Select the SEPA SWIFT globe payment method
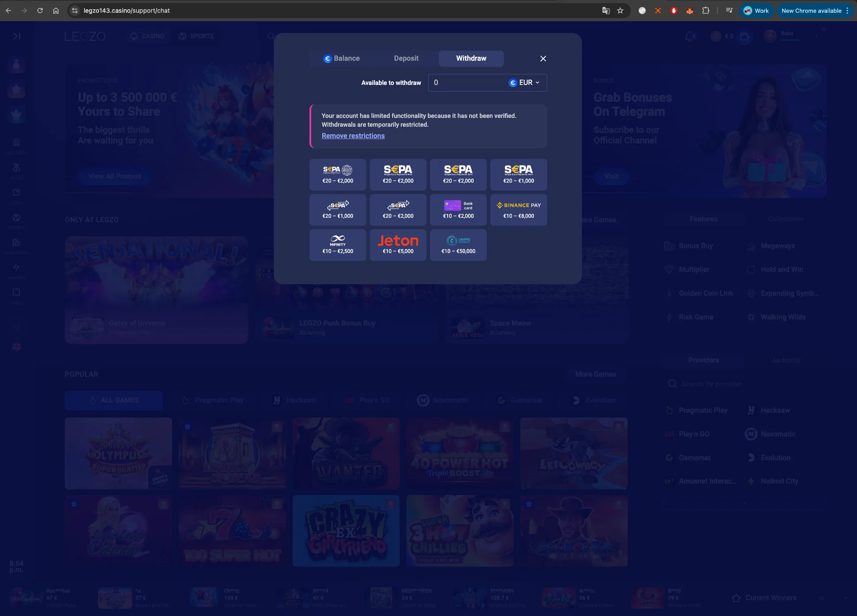The width and height of the screenshot is (857, 616). tap(338, 175)
